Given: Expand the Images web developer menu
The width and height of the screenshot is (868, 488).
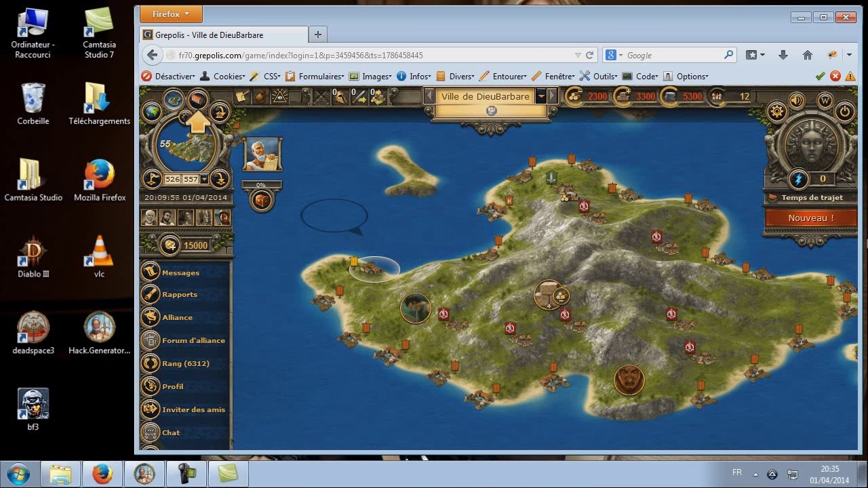Looking at the screenshot, I should pyautogui.click(x=370, y=77).
